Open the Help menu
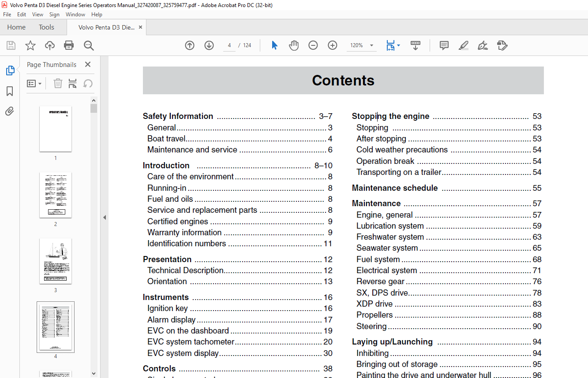Viewport: 588px width, 378px height. point(97,15)
